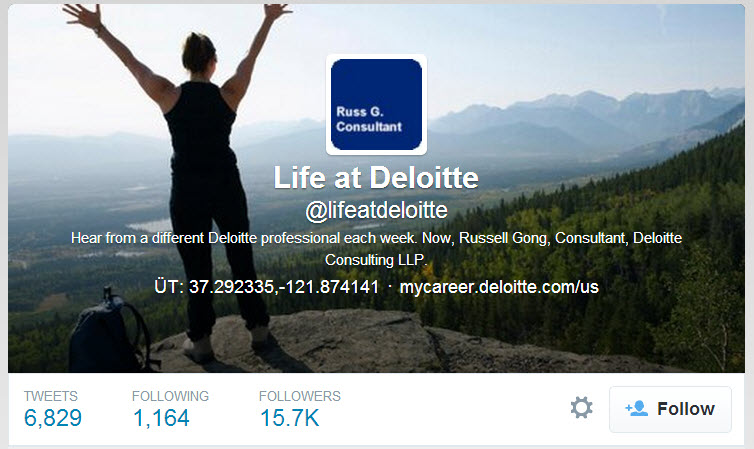Show the 15.7K followers list

tap(289, 418)
